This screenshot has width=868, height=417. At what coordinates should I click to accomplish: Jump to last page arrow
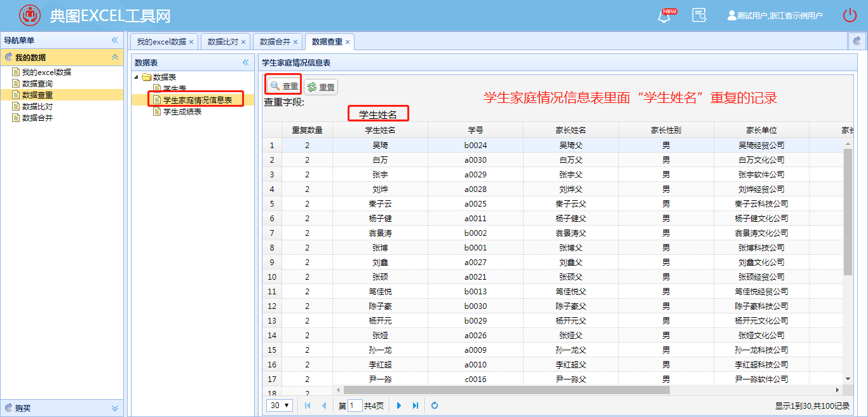(416, 406)
